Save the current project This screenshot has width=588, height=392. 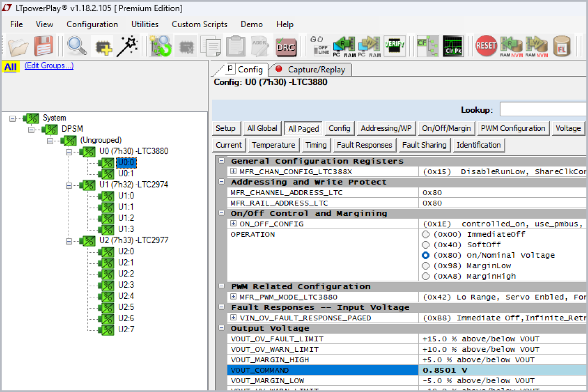(x=43, y=46)
